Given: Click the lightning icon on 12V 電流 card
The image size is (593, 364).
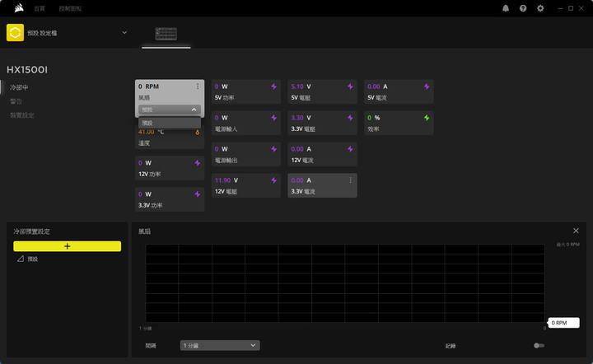Looking at the screenshot, I should (350, 149).
